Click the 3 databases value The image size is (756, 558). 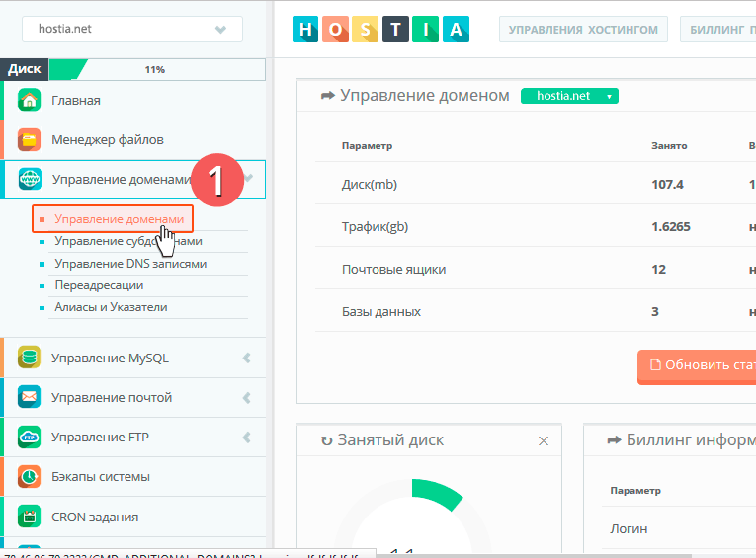coord(655,311)
